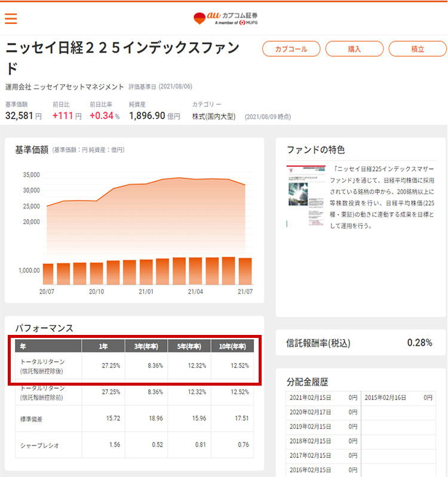Click the 分配金履歴 heading
Image resolution: width=448 pixels, height=477 pixels.
308,382
